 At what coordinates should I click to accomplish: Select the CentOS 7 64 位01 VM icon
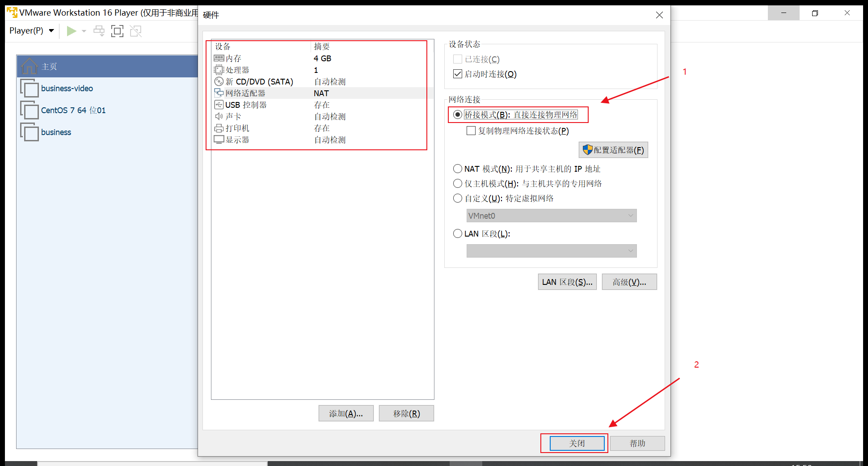(29, 110)
